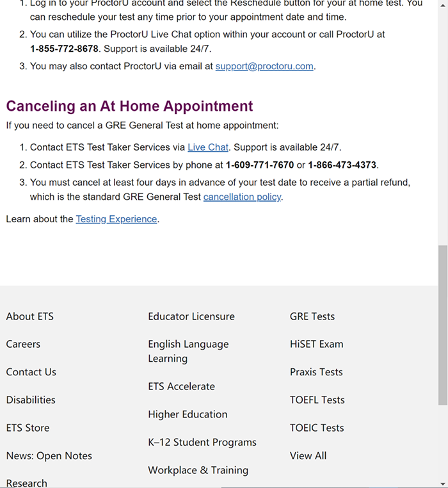The width and height of the screenshot is (448, 488).
Task: Open News: Open Notes link
Action: point(49,456)
